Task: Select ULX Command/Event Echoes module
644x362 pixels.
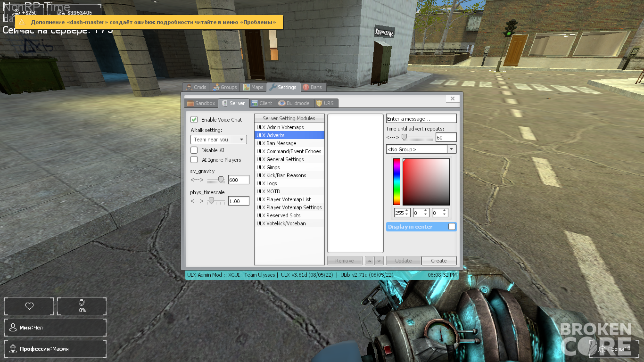Action: pos(289,151)
